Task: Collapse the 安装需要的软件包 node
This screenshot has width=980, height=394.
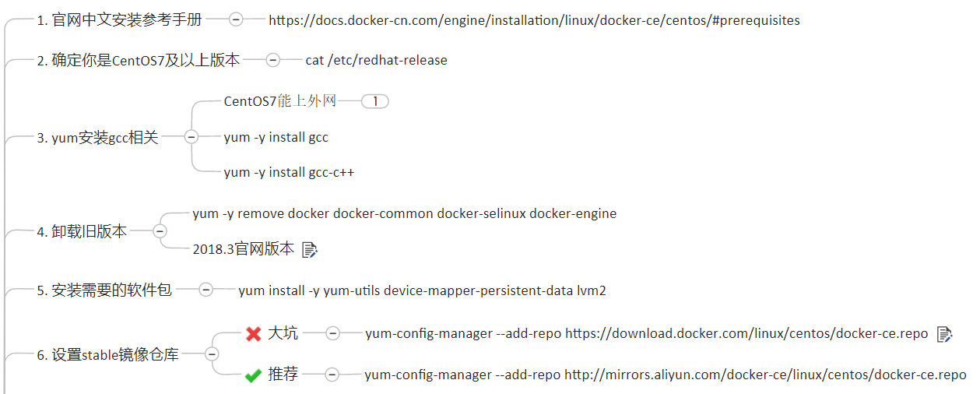Action: point(205,290)
